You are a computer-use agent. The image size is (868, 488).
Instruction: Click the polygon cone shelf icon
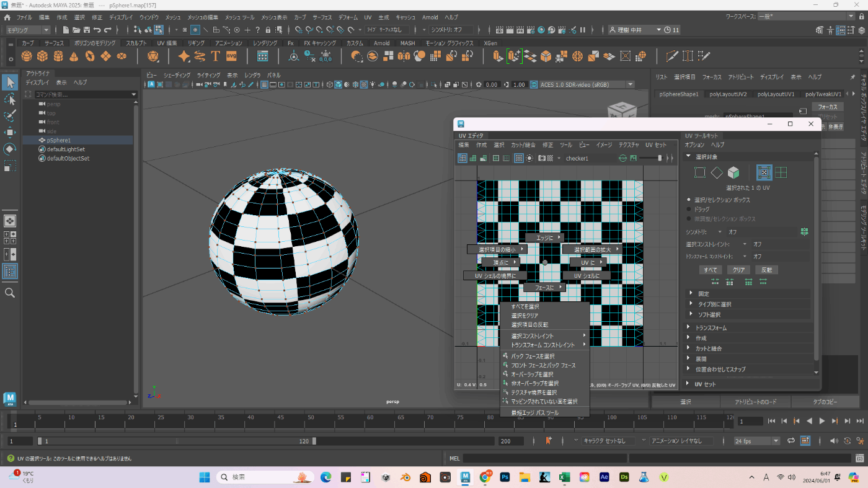[x=74, y=56]
